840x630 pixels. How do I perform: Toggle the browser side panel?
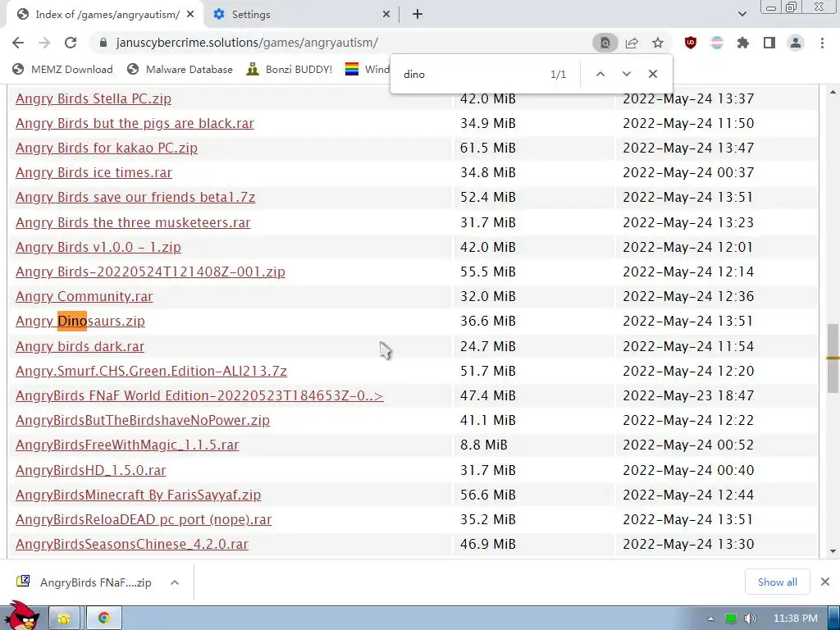click(x=769, y=43)
